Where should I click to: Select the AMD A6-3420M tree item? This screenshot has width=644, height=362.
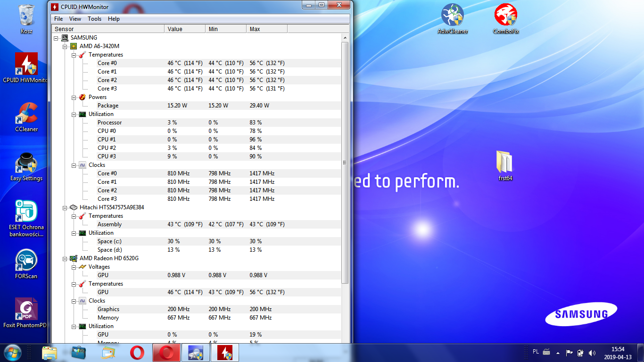click(x=99, y=46)
